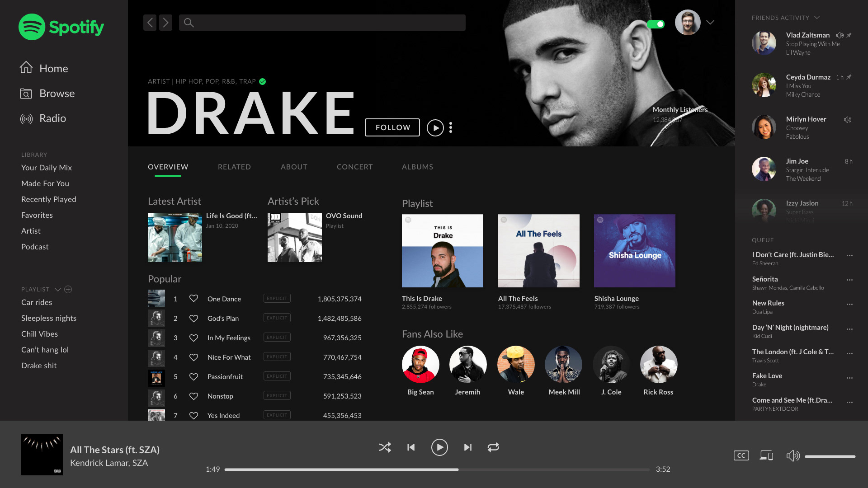Click the search input field
This screenshot has height=488, width=868.
322,23
